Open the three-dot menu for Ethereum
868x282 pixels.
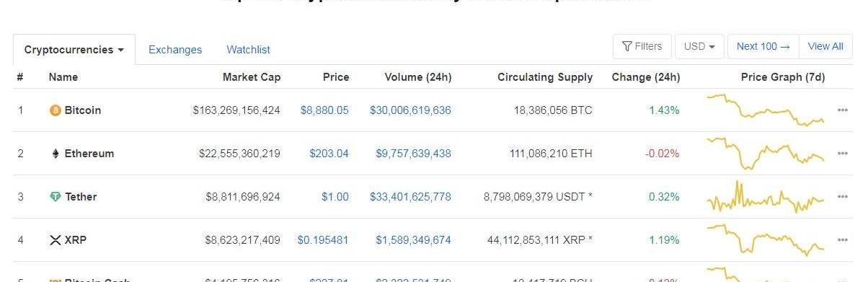(x=843, y=154)
